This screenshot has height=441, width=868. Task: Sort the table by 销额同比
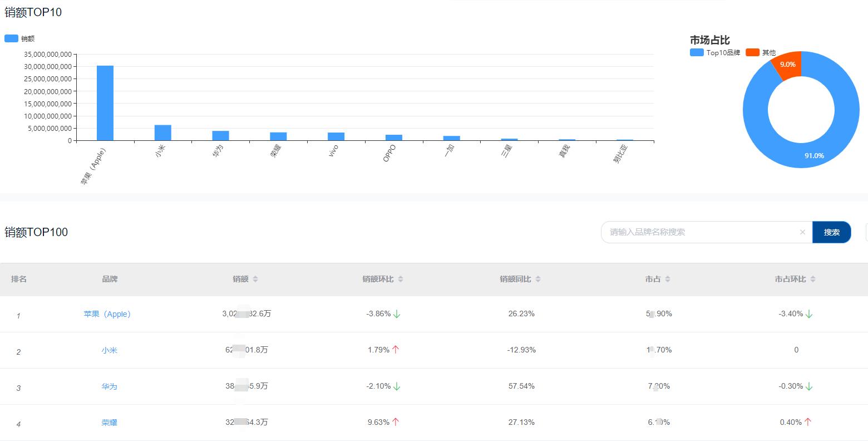(538, 279)
